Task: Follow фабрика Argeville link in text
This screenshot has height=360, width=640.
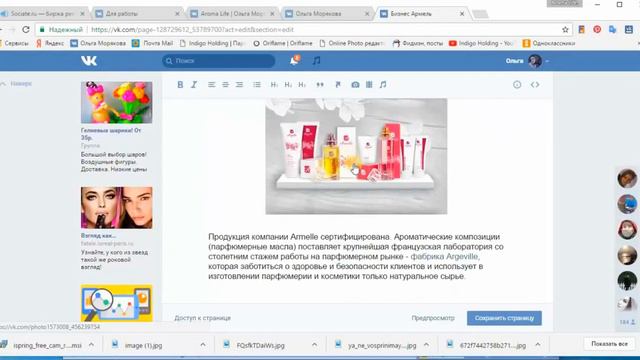Action: [x=444, y=256]
